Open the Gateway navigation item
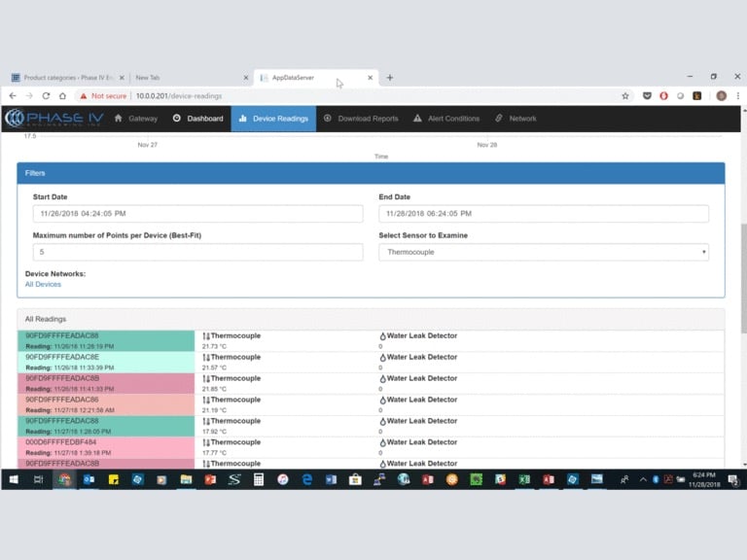 pyautogui.click(x=135, y=119)
